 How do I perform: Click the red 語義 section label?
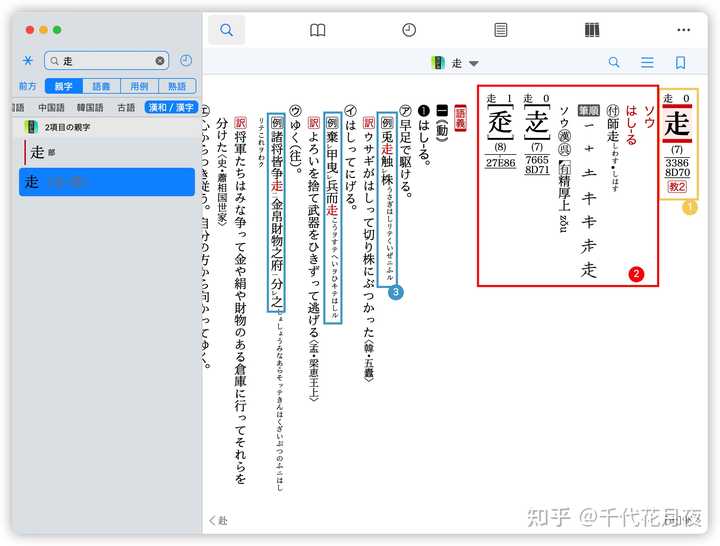tap(460, 118)
